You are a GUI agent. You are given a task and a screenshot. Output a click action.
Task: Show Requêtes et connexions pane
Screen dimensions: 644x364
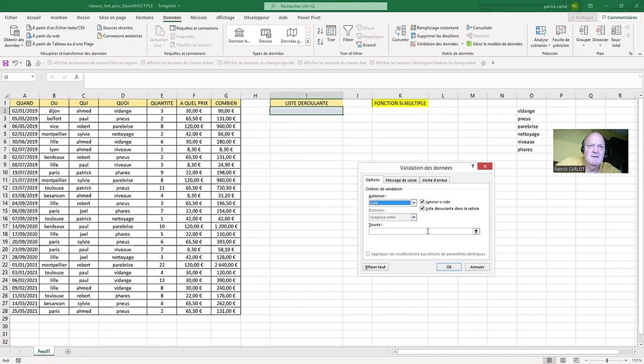click(194, 28)
